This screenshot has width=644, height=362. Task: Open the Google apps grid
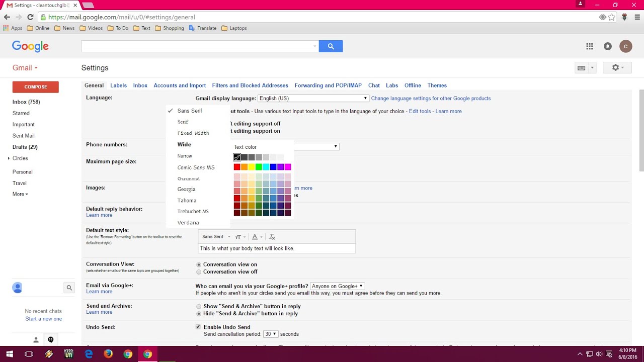click(x=590, y=46)
